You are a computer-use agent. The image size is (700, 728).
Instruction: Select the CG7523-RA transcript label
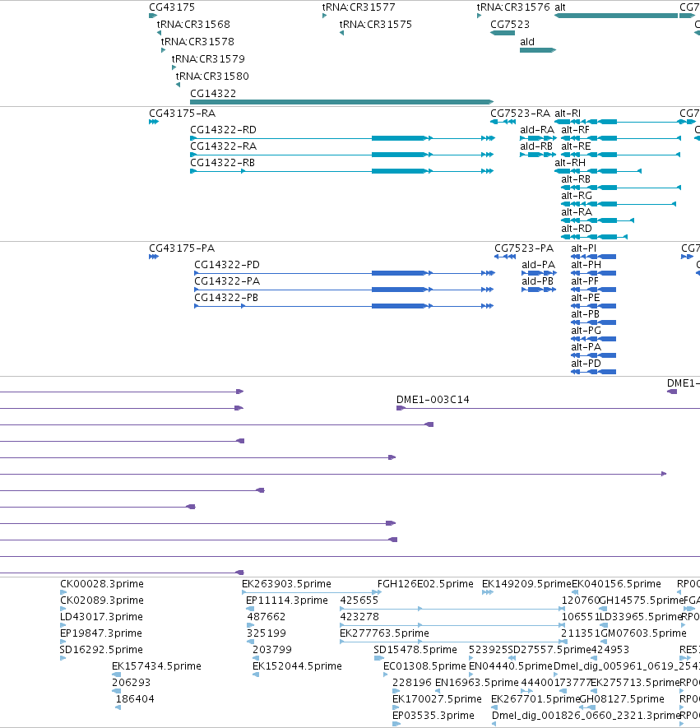520,114
